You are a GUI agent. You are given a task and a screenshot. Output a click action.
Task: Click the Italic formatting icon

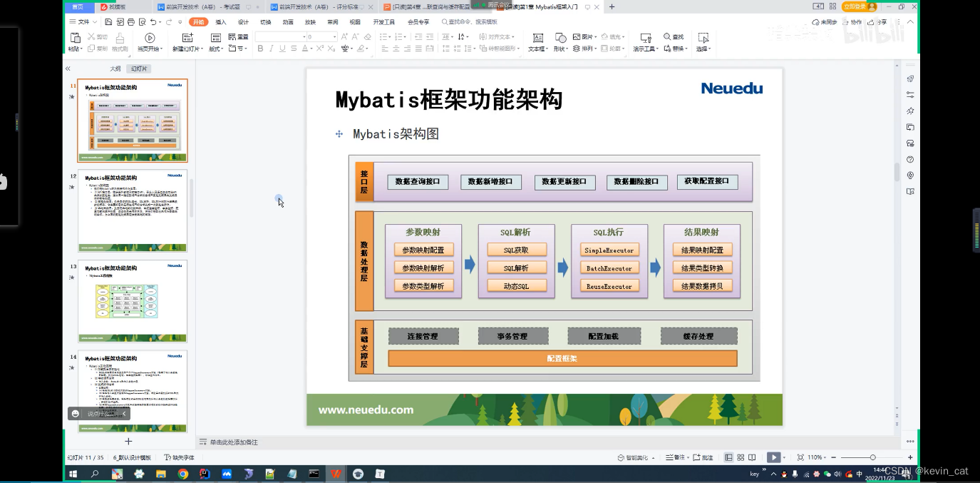coord(272,49)
